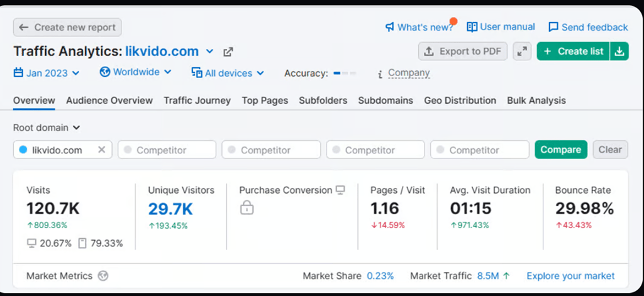This screenshot has height=296, width=644.
Task: Click the 809.36% visits change value
Action: pos(47,225)
